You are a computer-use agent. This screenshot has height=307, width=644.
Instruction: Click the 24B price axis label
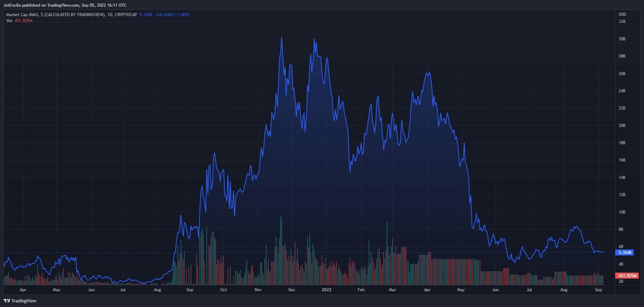tap(622, 91)
